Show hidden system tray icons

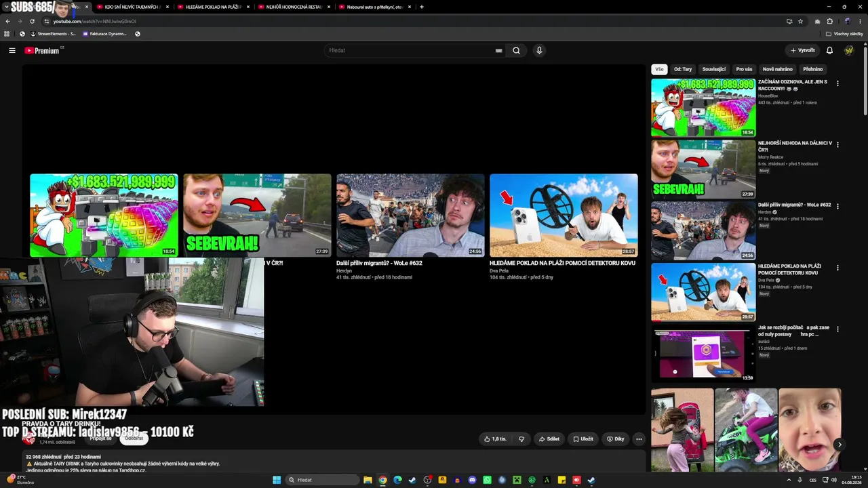coord(789,480)
